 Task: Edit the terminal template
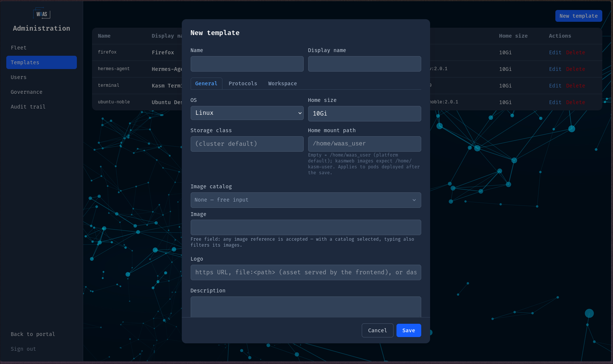pyautogui.click(x=555, y=86)
